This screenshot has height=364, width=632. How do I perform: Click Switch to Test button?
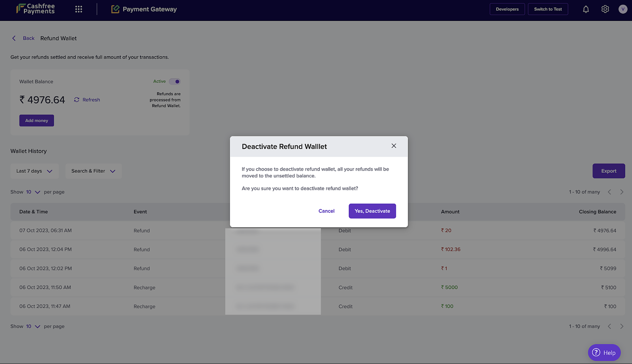(548, 9)
